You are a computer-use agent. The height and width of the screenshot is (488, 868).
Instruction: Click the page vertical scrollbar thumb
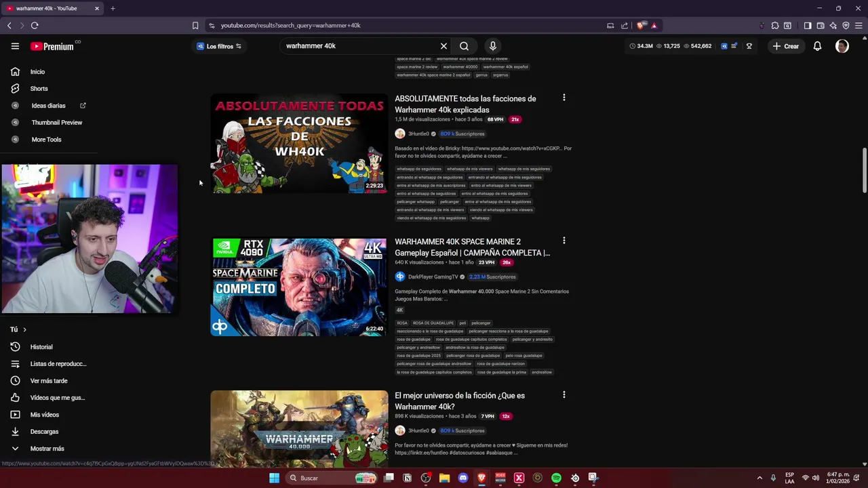865,170
